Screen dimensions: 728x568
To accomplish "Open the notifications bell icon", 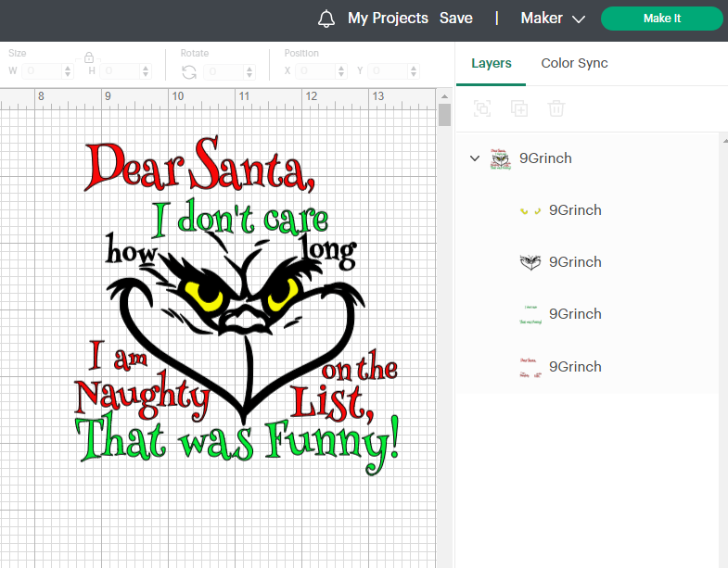I will (x=326, y=19).
